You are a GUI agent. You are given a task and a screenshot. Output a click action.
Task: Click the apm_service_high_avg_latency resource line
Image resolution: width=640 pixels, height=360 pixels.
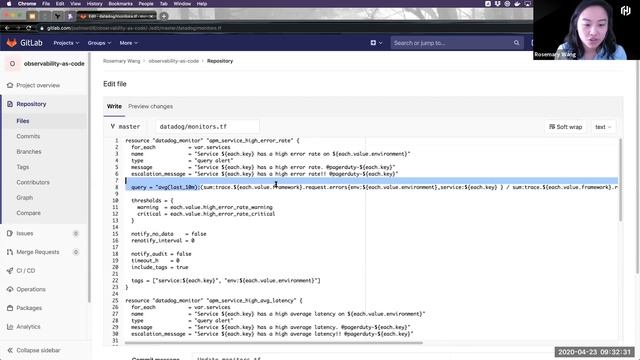(x=214, y=300)
